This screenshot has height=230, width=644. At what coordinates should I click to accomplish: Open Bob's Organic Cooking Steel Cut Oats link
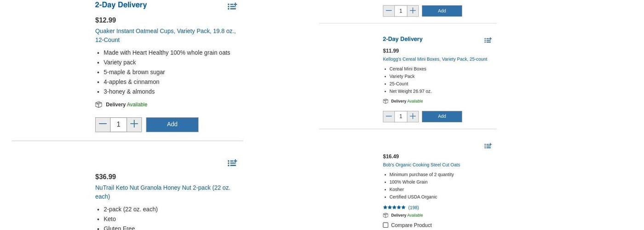coord(421,165)
